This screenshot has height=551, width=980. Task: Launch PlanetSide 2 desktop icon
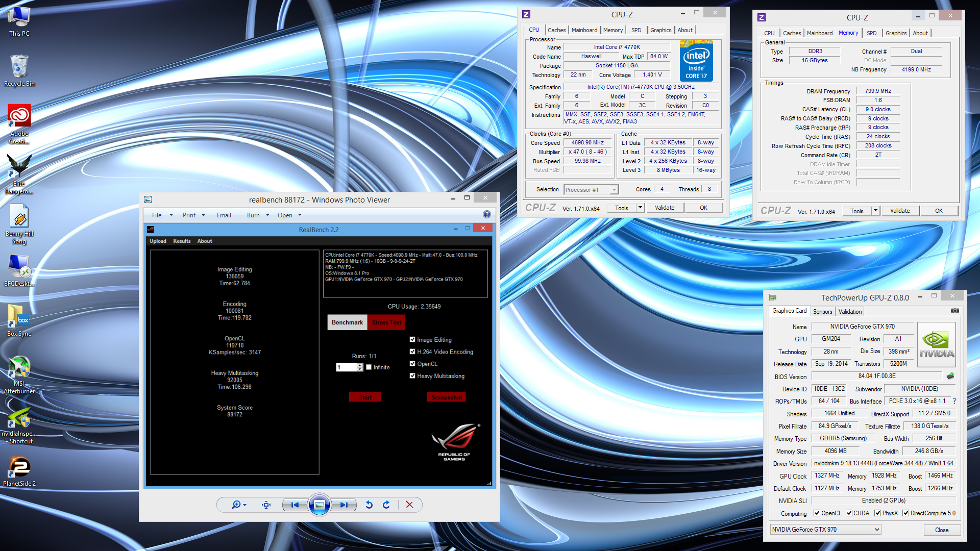[19, 470]
